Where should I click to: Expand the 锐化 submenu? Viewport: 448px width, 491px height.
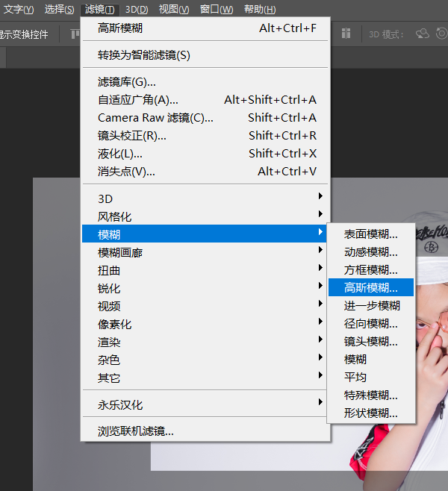tap(205, 288)
